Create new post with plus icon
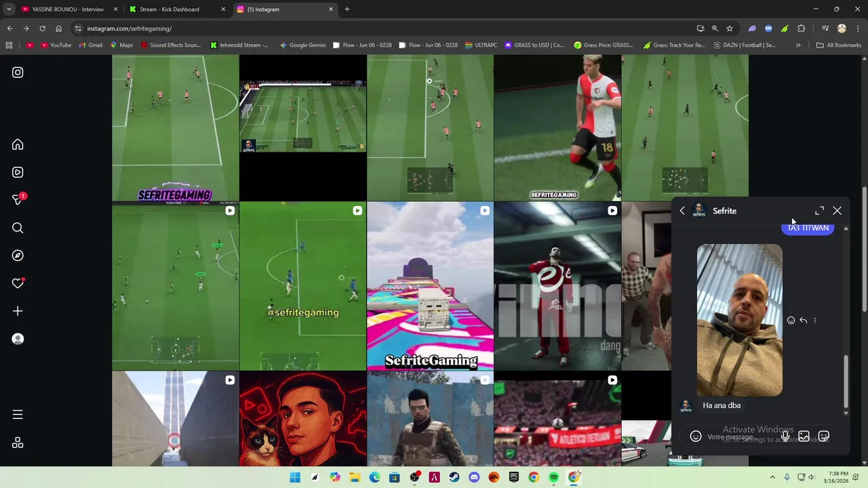868x488 pixels. coord(18,311)
